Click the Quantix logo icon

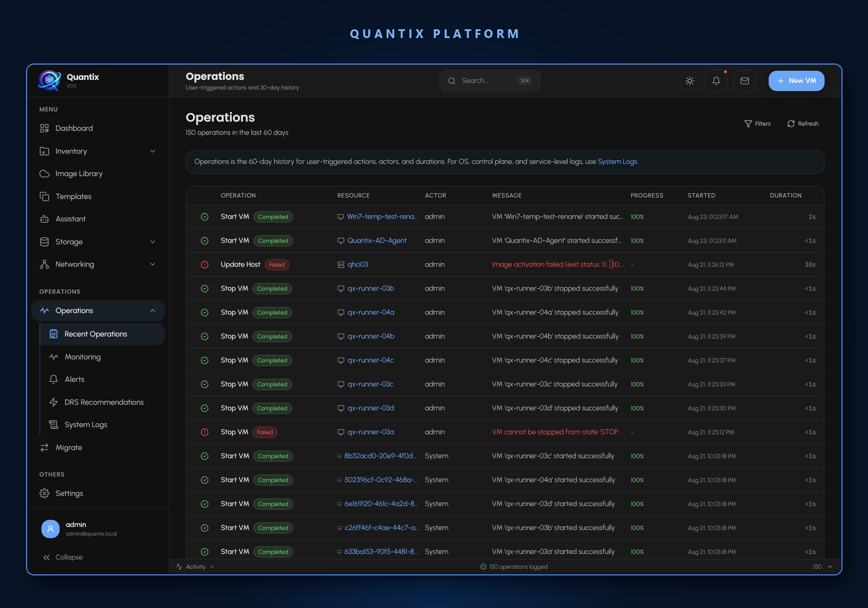click(x=49, y=80)
